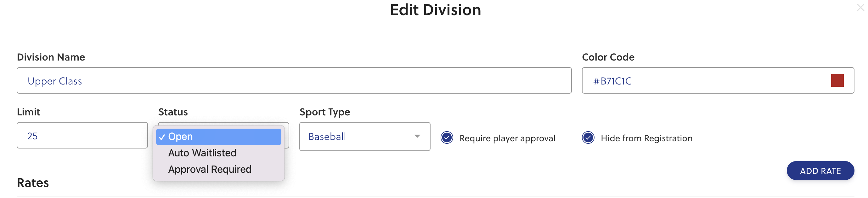
Task: Open the Baseball Sport Type dropdown
Action: 364,137
